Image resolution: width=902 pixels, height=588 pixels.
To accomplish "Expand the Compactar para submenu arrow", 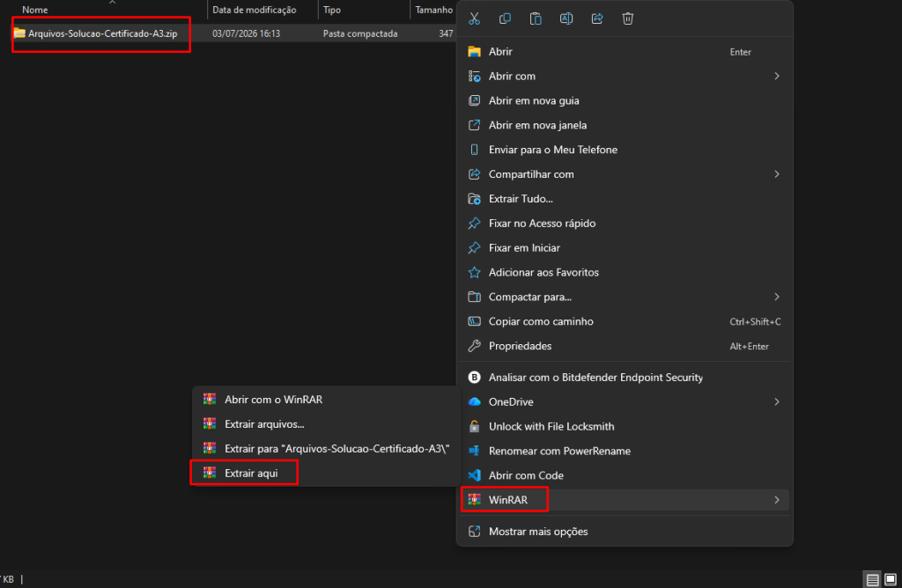I will click(777, 298).
